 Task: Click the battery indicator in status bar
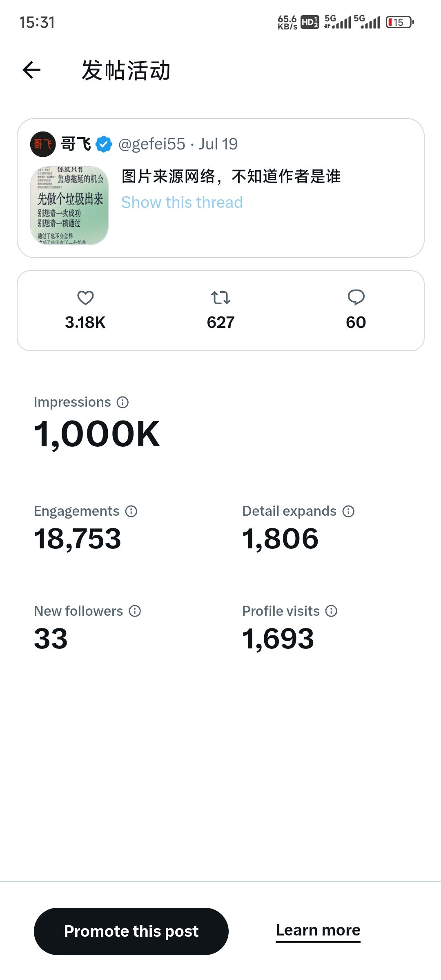click(x=400, y=22)
